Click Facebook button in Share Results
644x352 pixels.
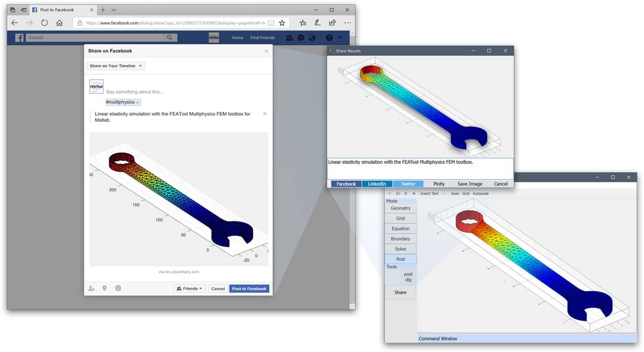[346, 184]
